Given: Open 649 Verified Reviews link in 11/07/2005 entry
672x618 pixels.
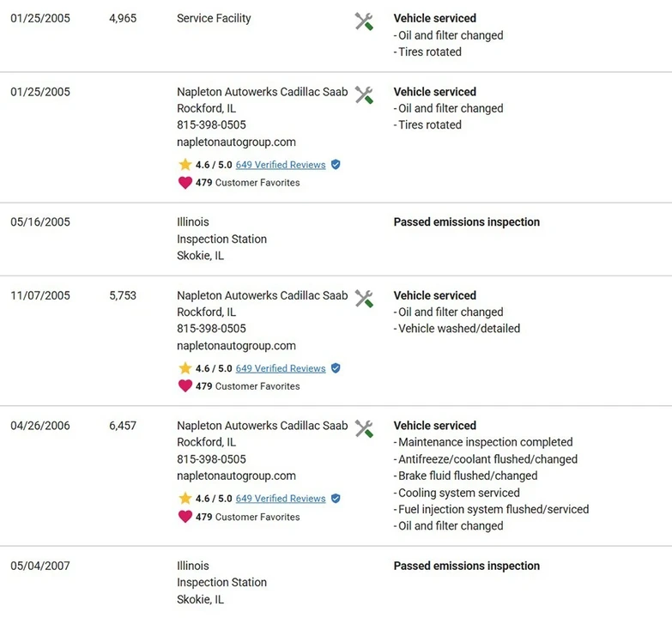Looking at the screenshot, I should pyautogui.click(x=281, y=368).
